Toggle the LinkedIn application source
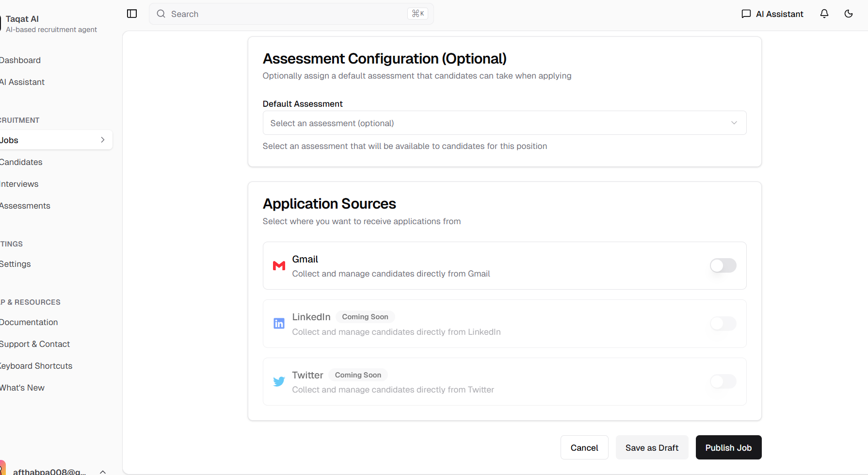 pos(723,323)
